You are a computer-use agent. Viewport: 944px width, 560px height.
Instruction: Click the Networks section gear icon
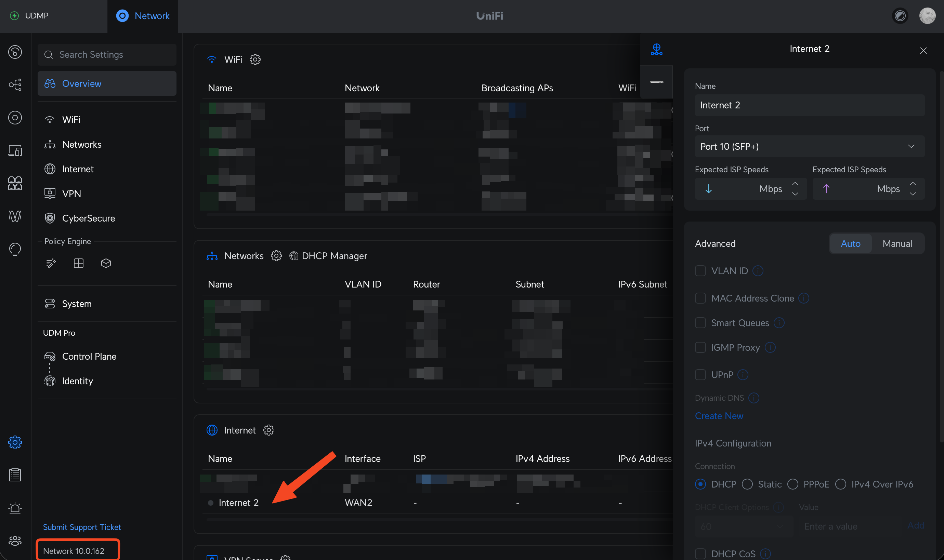pyautogui.click(x=276, y=256)
